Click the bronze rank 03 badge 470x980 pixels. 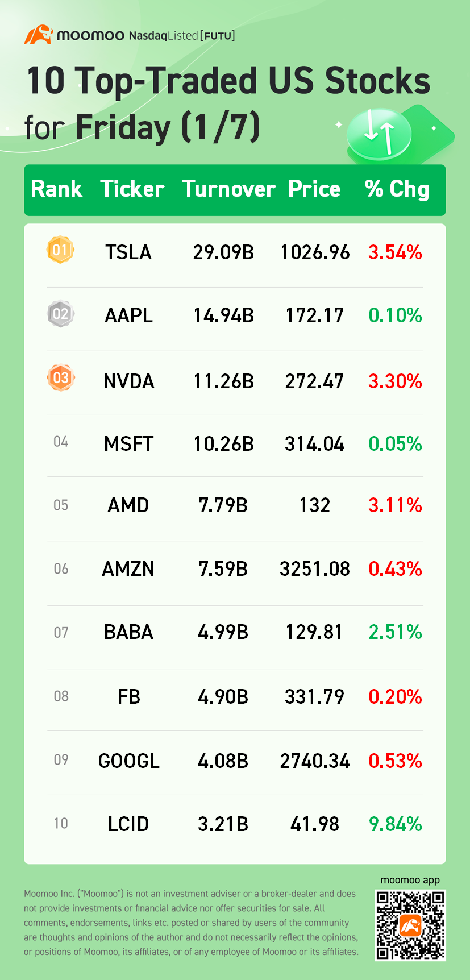point(60,377)
